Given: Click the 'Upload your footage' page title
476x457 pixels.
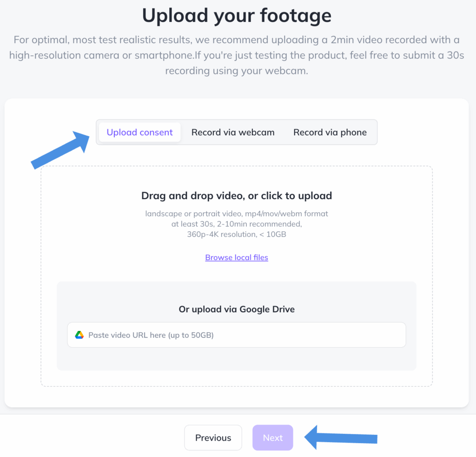Looking at the screenshot, I should click(x=237, y=15).
